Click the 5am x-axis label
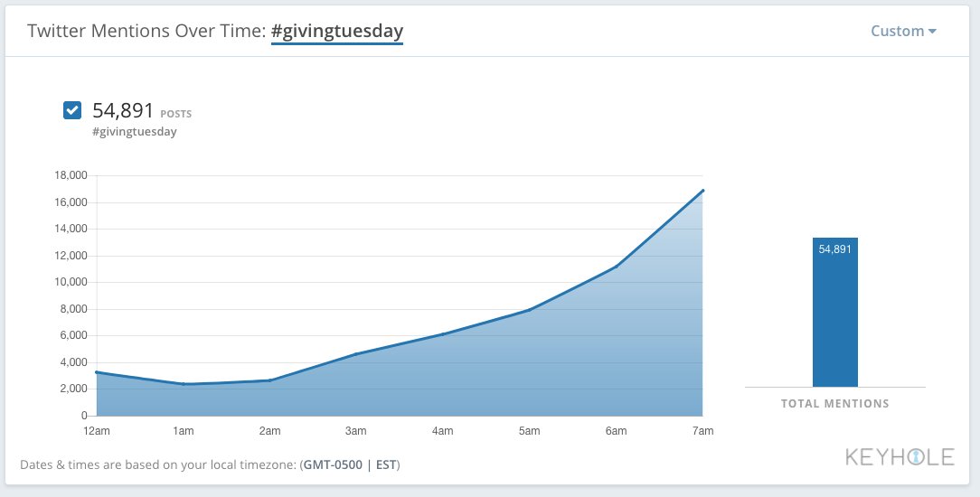Viewport: 980px width, 497px height. click(x=530, y=431)
